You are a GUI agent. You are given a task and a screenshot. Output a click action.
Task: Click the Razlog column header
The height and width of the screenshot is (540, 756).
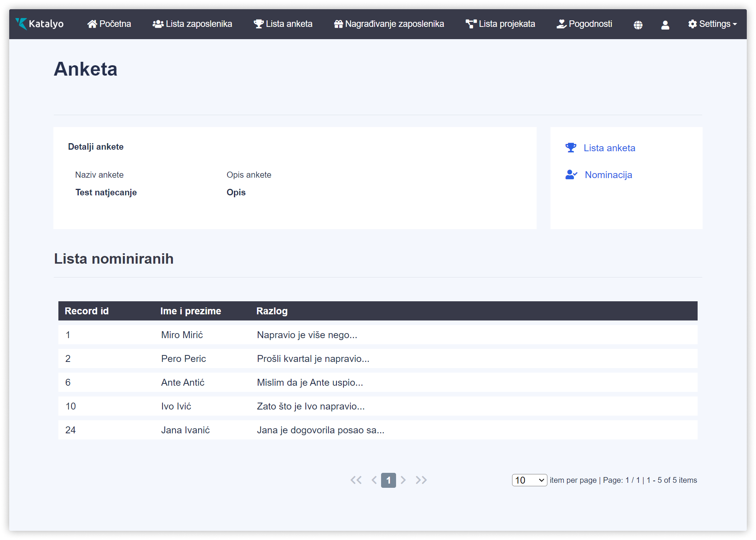pos(272,311)
